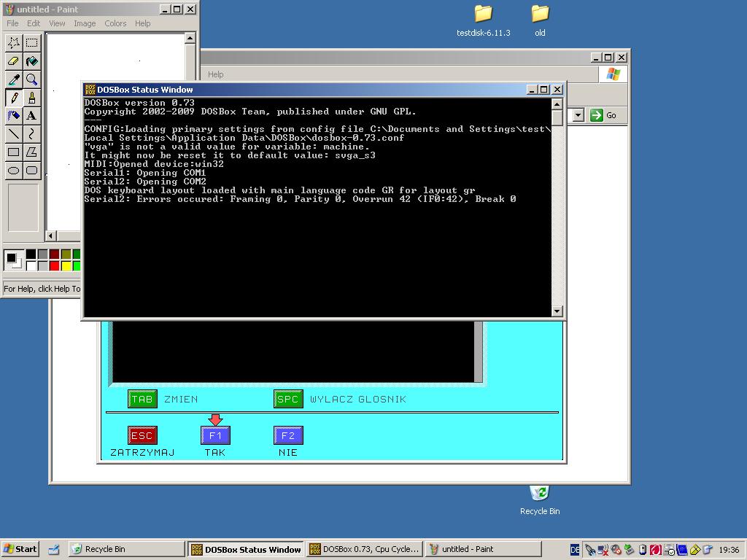Select the Text tool in Paint

tap(32, 116)
